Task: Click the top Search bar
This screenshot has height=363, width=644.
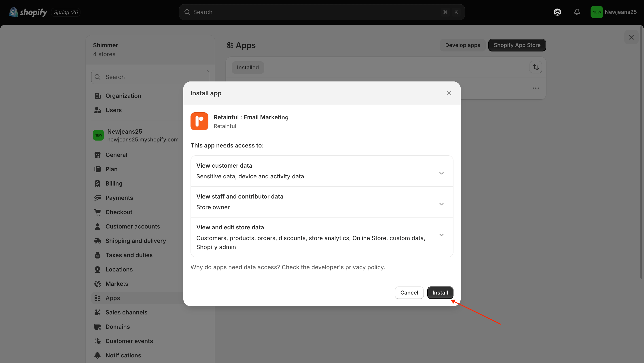Action: 322,12
